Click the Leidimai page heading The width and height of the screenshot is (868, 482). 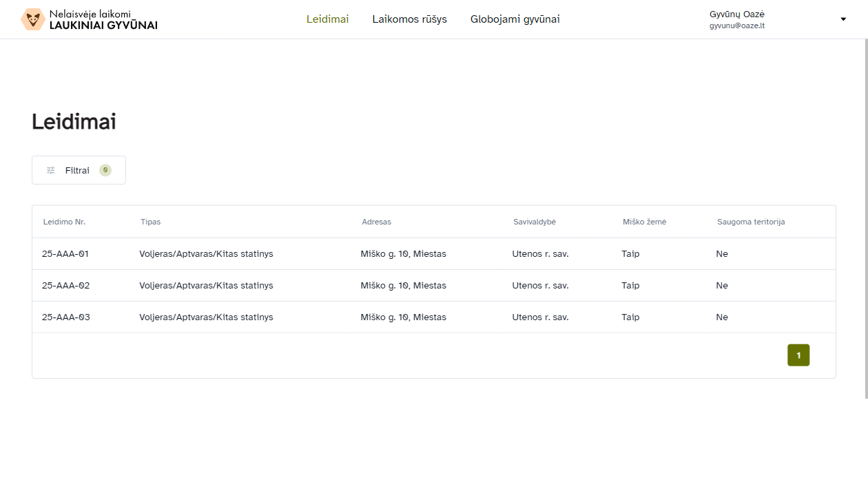point(74,122)
